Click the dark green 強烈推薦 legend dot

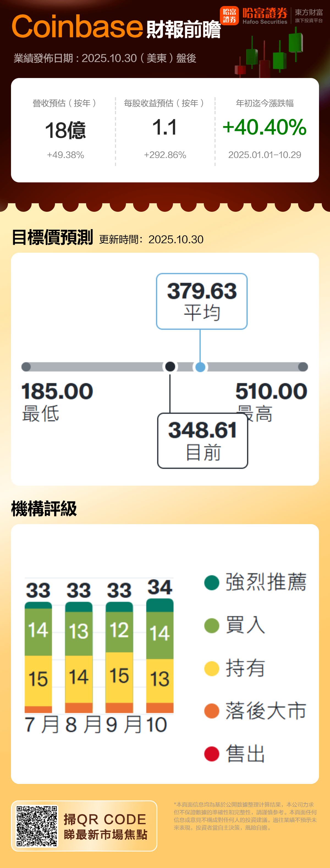(211, 583)
